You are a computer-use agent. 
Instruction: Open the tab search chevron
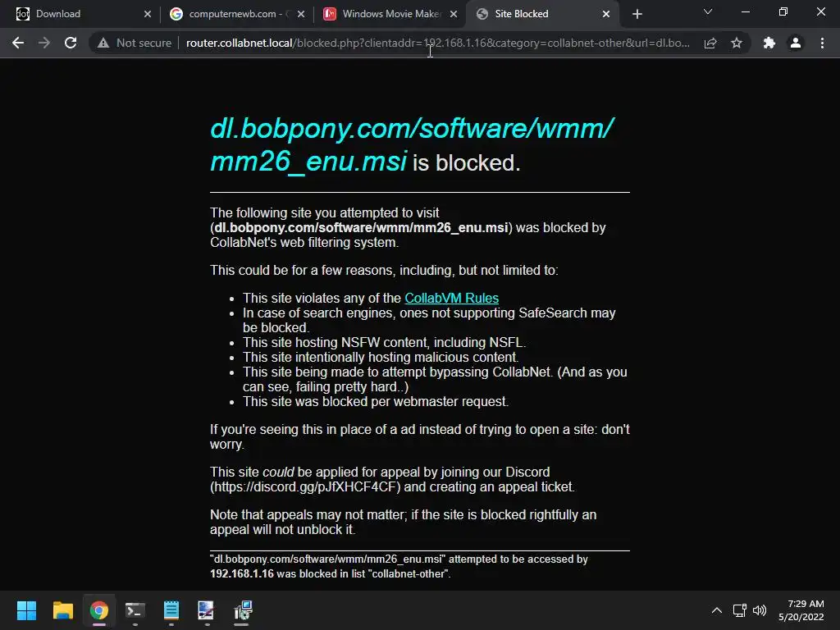pyautogui.click(x=708, y=11)
